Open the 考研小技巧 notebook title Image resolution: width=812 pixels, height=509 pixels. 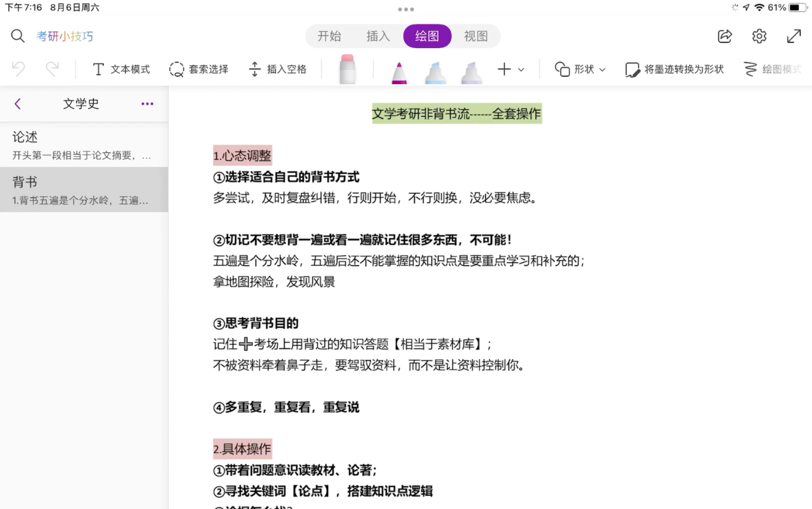coord(65,36)
